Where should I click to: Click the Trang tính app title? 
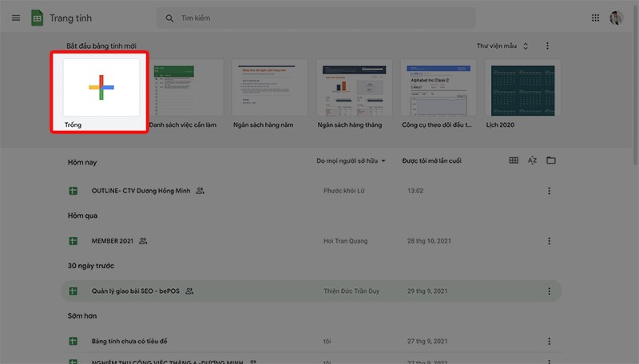click(70, 18)
